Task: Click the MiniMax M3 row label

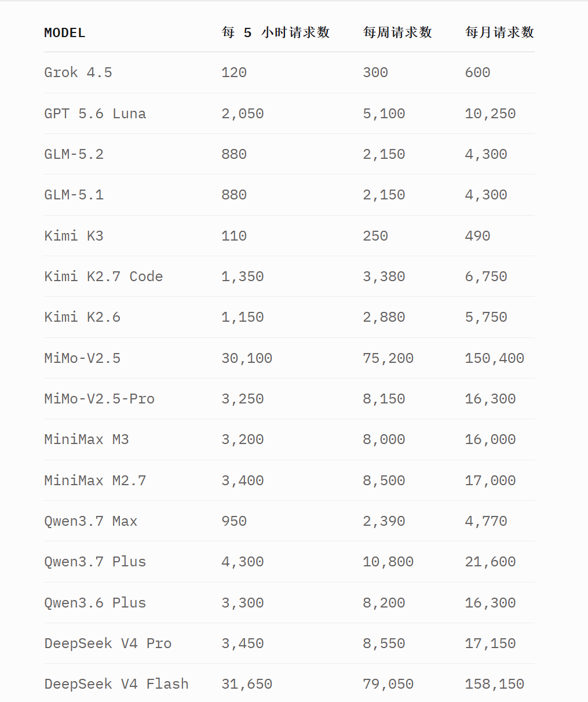Action: coord(87,439)
